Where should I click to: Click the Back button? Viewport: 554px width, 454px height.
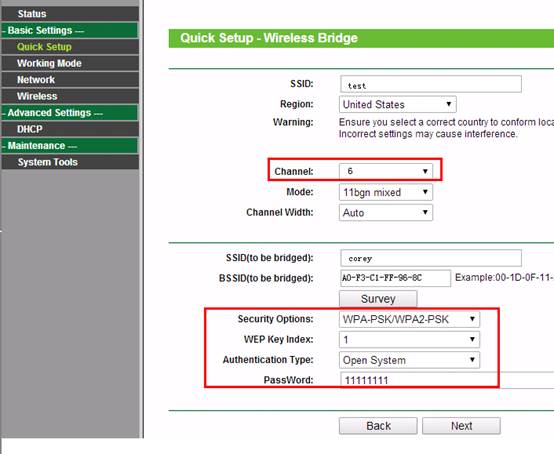click(378, 426)
